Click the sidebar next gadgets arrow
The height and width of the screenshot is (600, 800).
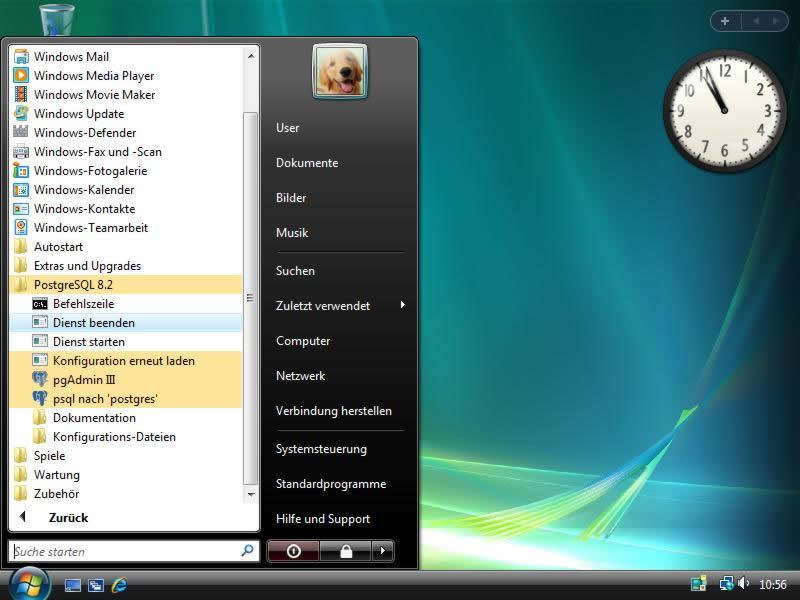tap(776, 21)
